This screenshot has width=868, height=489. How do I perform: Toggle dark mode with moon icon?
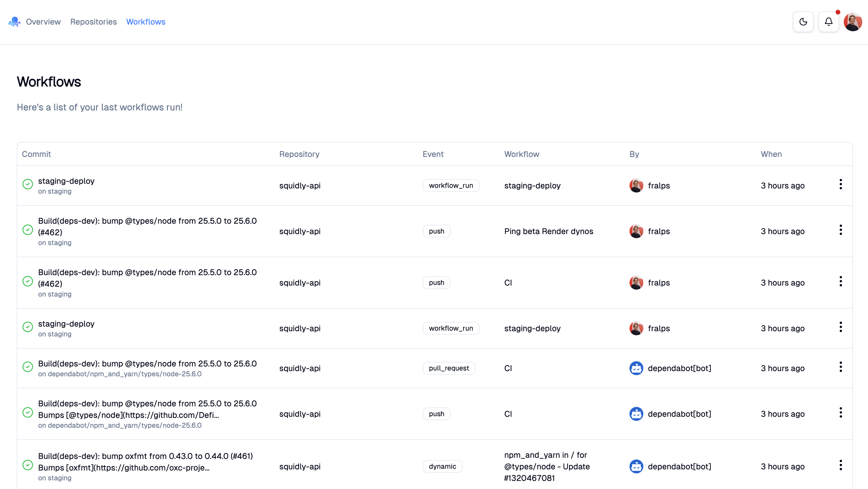803,22
